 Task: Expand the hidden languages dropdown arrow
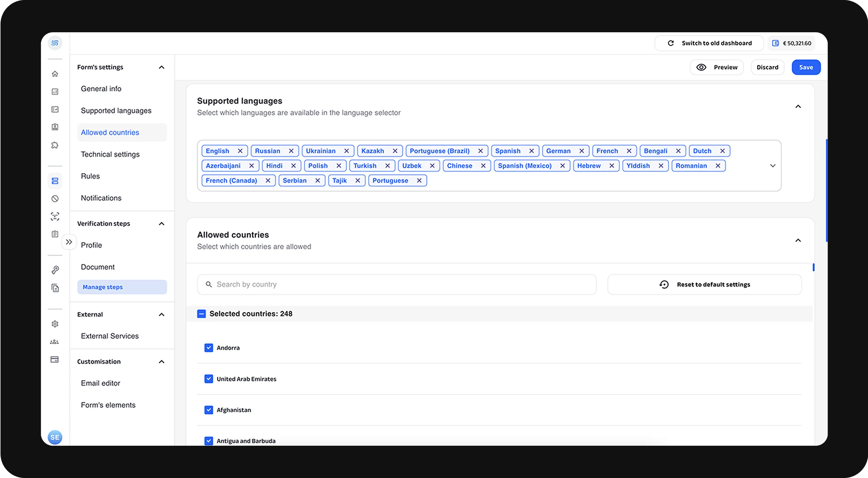point(772,165)
